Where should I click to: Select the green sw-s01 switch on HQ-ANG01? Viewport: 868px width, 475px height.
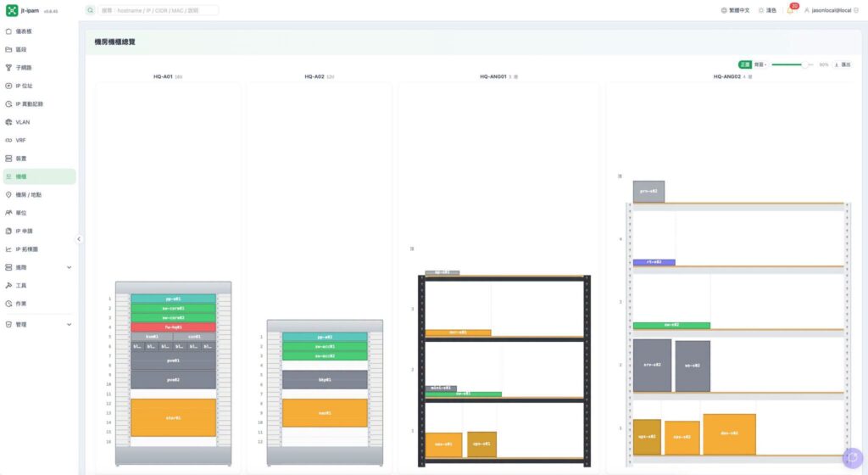point(464,394)
